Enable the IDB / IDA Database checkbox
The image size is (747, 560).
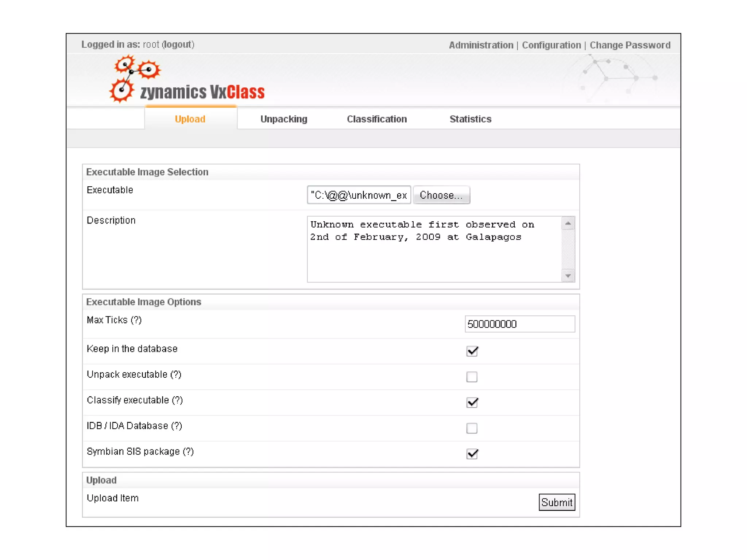(x=472, y=428)
